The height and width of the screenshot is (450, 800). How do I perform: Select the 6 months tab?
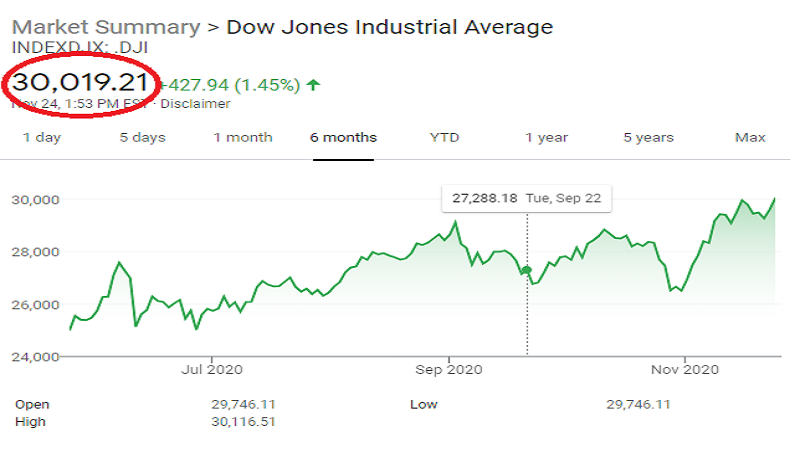pos(343,137)
